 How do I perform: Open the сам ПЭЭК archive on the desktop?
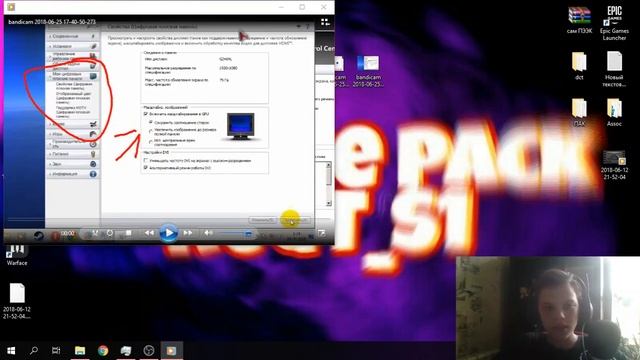point(579,20)
